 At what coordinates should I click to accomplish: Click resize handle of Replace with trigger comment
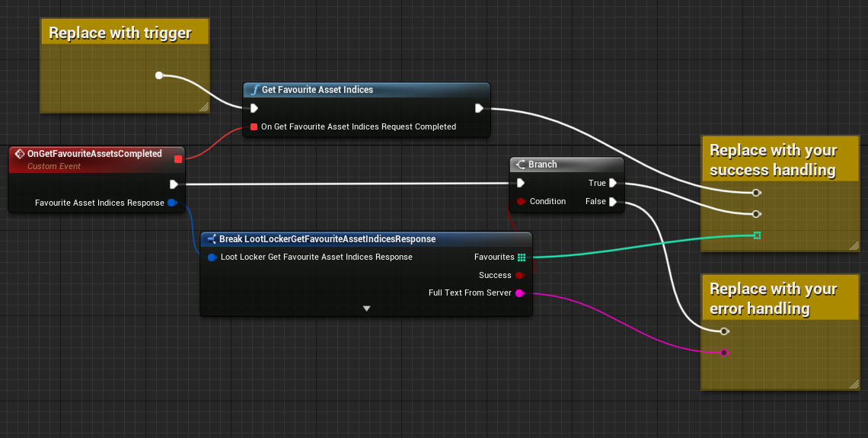(204, 107)
